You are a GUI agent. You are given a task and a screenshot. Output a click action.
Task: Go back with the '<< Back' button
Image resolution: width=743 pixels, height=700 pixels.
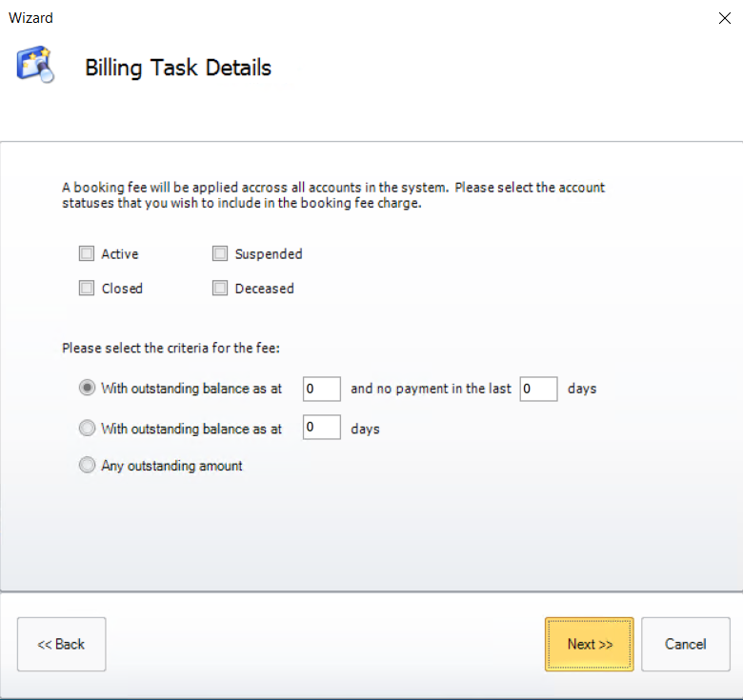coord(62,645)
